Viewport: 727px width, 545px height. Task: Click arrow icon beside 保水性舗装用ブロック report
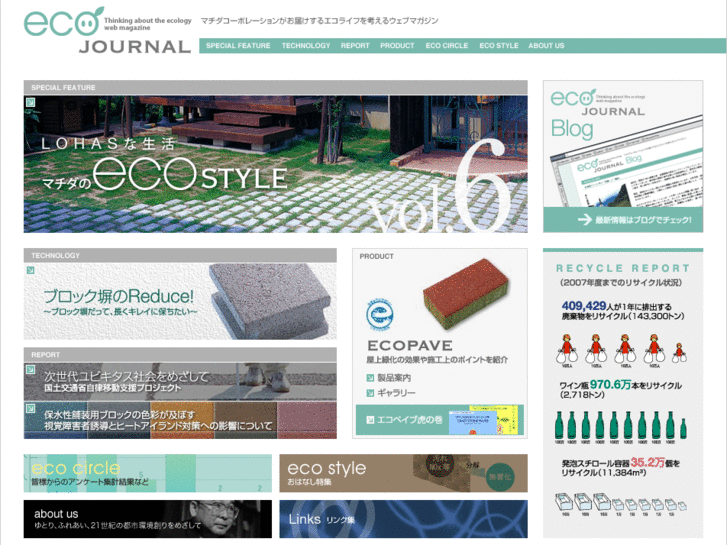click(x=31, y=408)
